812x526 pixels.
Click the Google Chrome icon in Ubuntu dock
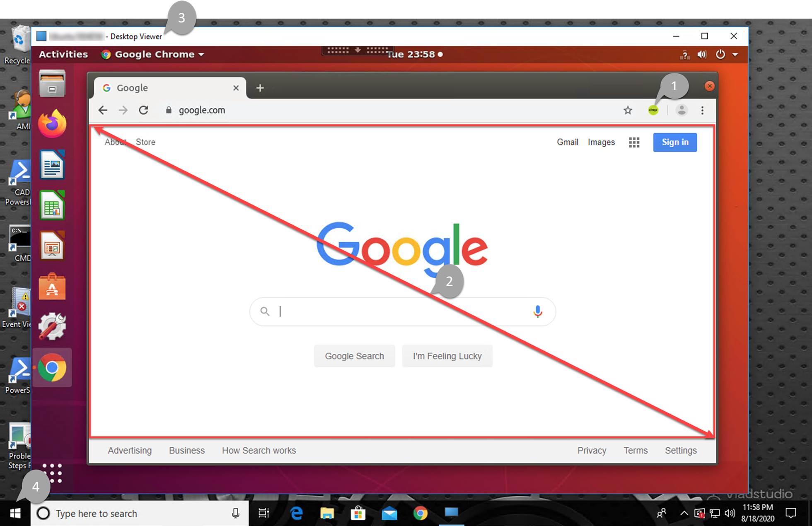point(52,369)
